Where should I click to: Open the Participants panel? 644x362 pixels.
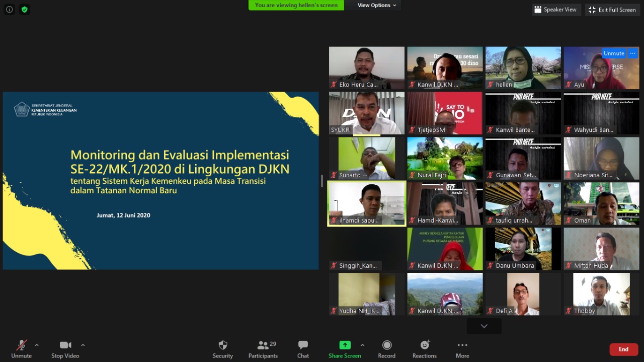pos(263,345)
